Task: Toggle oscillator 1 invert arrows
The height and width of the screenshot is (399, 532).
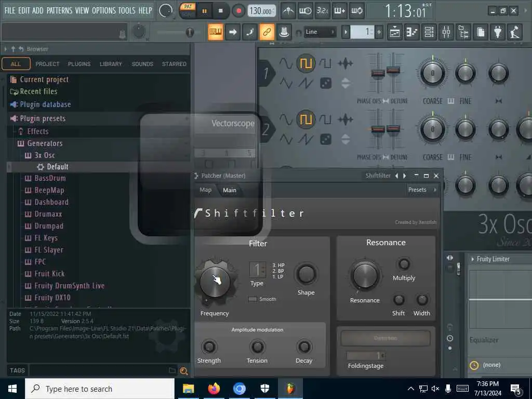Action: coord(345,83)
